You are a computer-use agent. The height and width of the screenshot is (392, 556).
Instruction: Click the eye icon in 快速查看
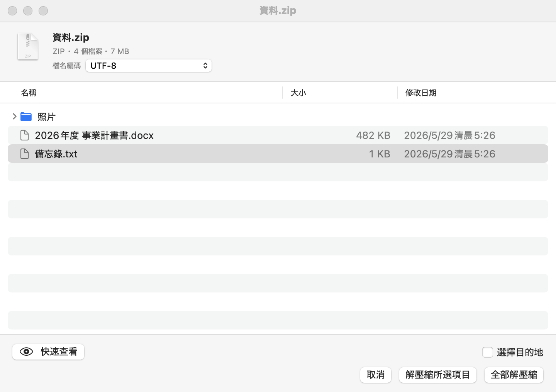point(26,352)
